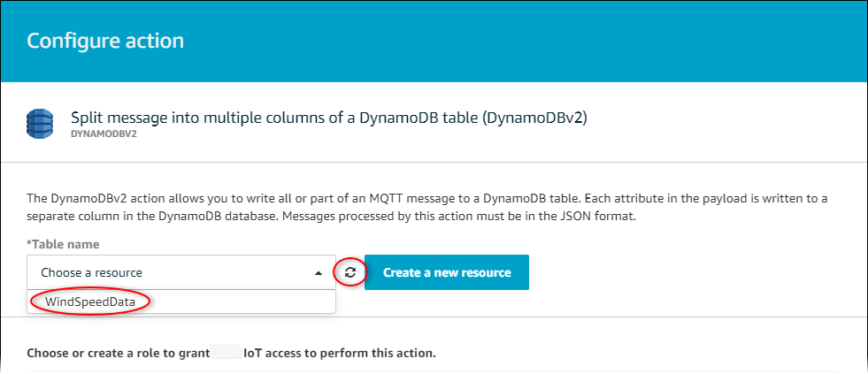The width and height of the screenshot is (868, 374).
Task: Click the DYNAMODBV2 subtitle label
Action: tap(102, 137)
